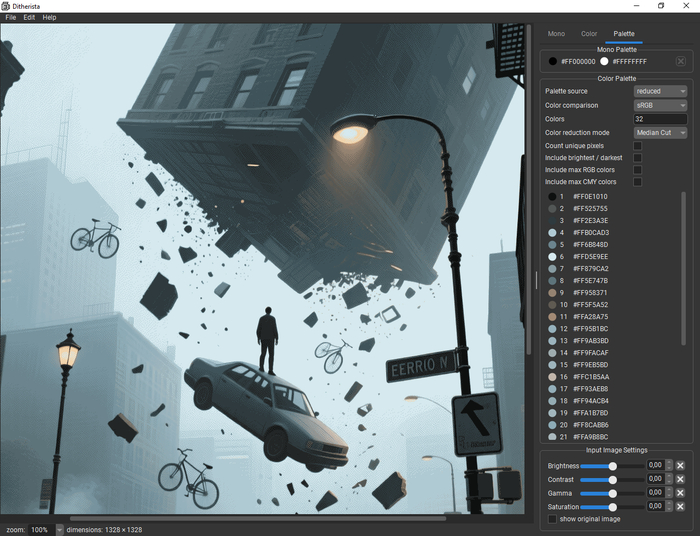The image size is (700, 536).
Task: Check the show original image box
Action: [x=552, y=519]
